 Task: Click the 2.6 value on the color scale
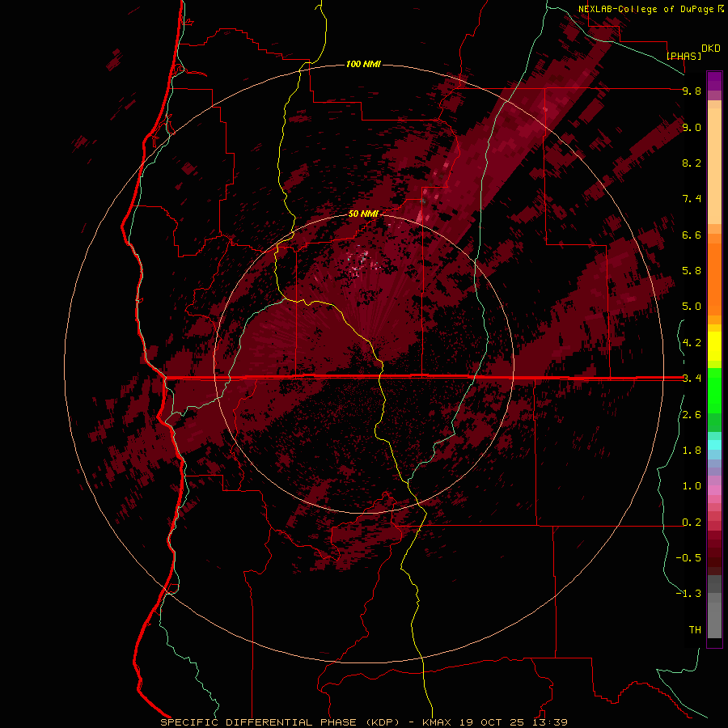tap(692, 415)
